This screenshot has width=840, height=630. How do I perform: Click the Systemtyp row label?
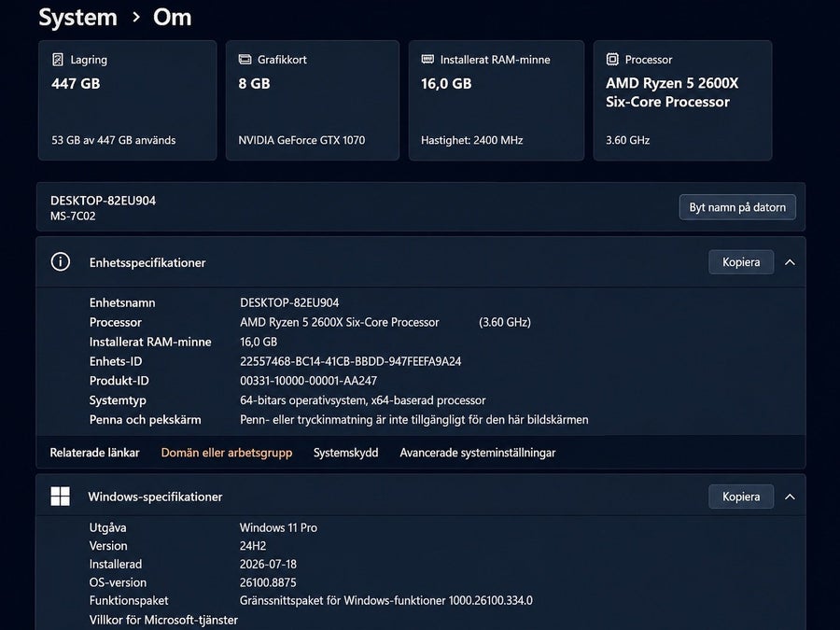coord(118,400)
